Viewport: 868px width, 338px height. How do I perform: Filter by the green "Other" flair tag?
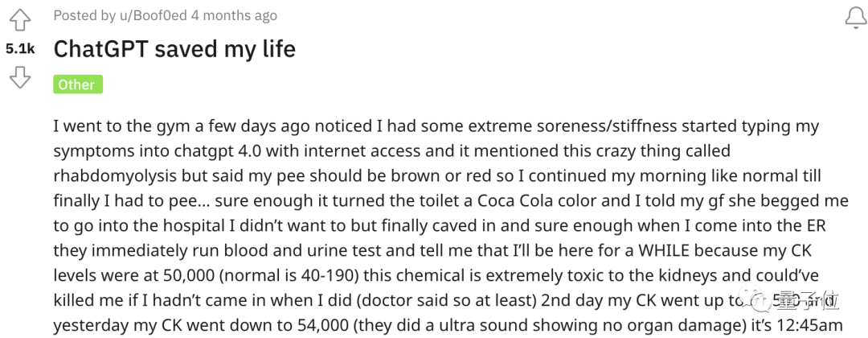tap(78, 84)
